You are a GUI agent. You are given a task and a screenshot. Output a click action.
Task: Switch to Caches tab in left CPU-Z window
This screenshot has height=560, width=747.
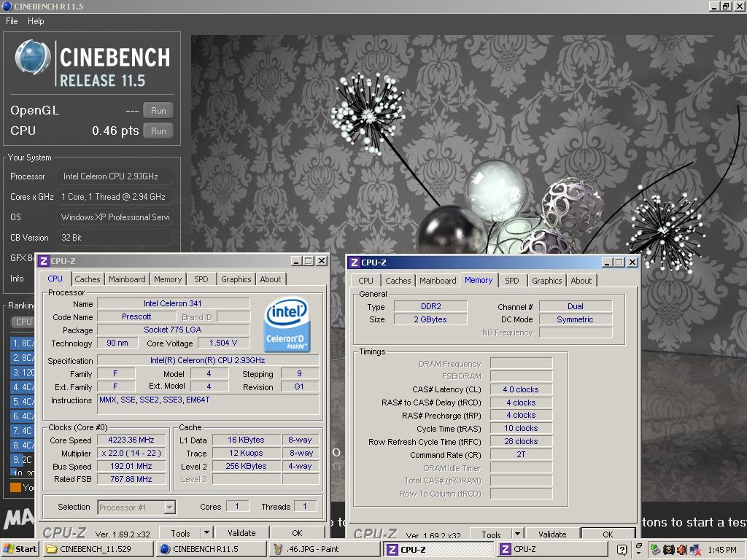(88, 279)
